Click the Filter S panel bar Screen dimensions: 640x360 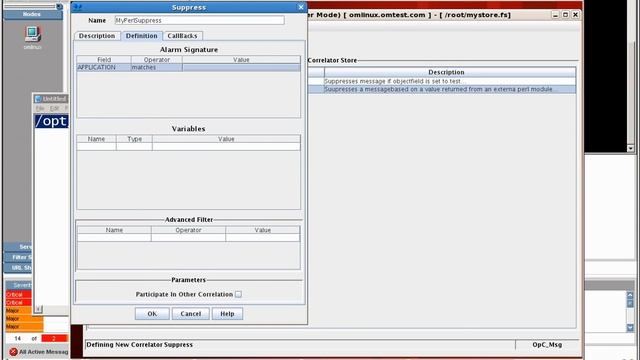18,258
